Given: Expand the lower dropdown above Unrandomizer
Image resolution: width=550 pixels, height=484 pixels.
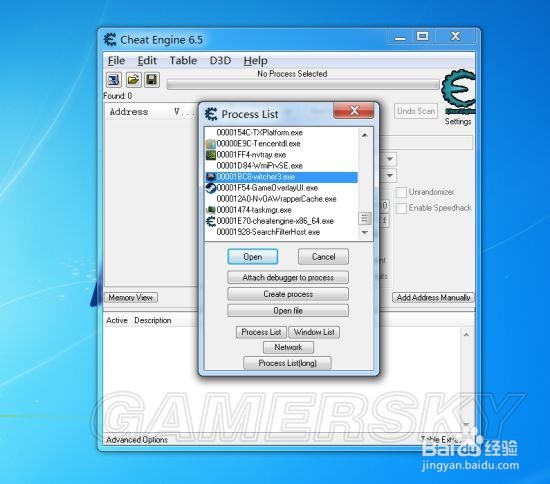Looking at the screenshot, I should pos(390,175).
